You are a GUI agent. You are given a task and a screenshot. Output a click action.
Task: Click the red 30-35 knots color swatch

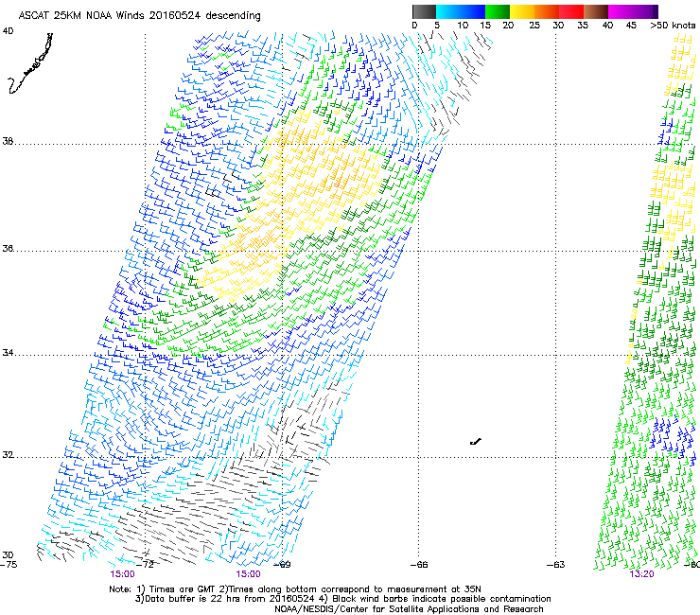pos(571,11)
